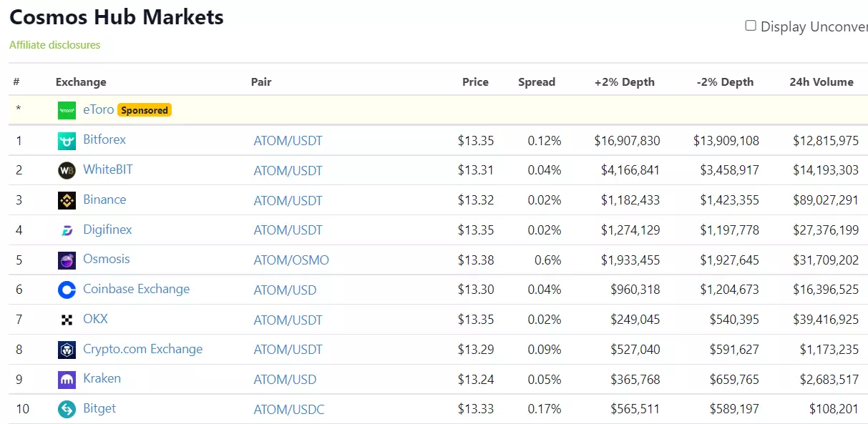
Task: Open the ATOM/OSMO pair link
Action: tap(291, 260)
